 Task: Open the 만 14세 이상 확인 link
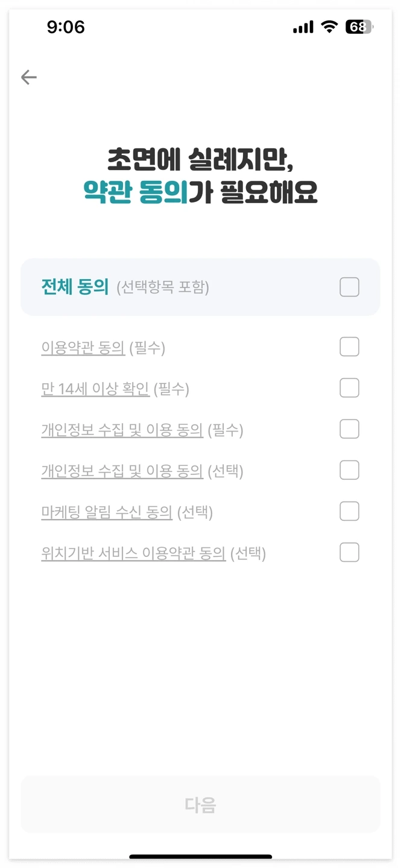pyautogui.click(x=95, y=389)
